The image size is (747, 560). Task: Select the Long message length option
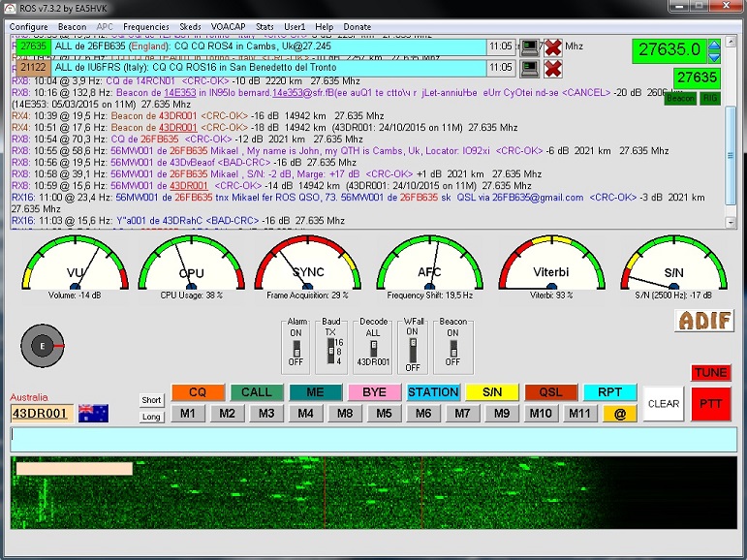[x=151, y=417]
